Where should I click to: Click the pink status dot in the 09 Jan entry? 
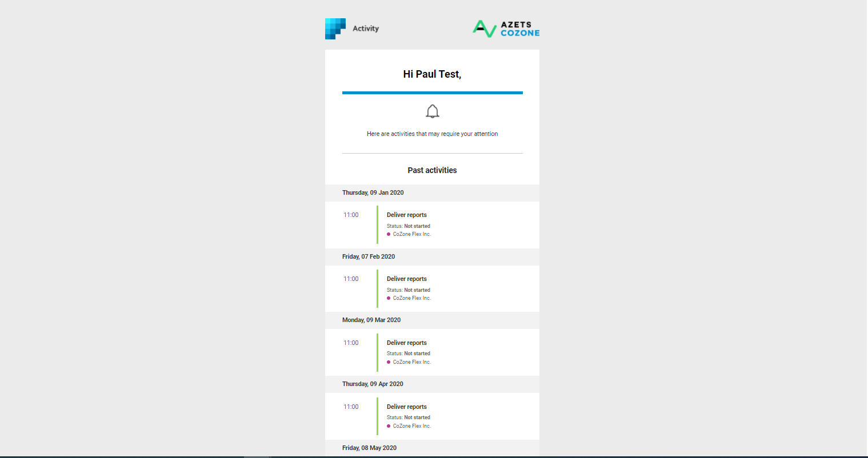(x=388, y=234)
